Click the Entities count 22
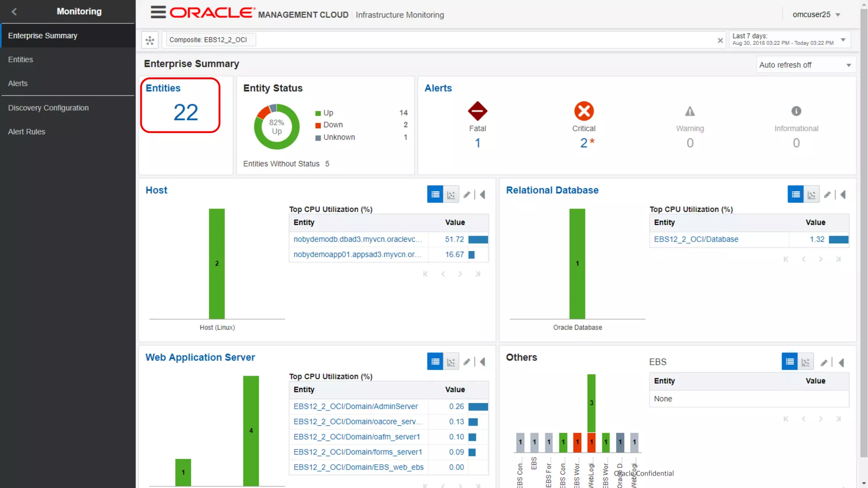 click(x=186, y=113)
